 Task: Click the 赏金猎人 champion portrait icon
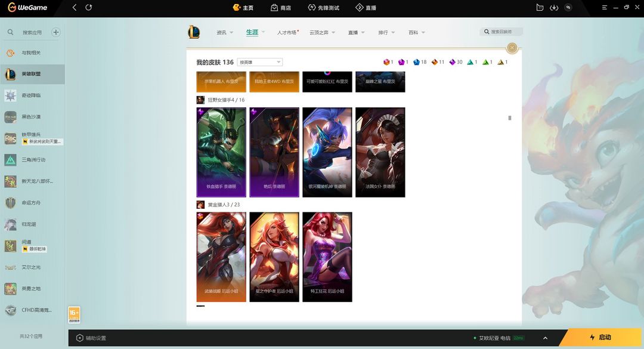(200, 205)
